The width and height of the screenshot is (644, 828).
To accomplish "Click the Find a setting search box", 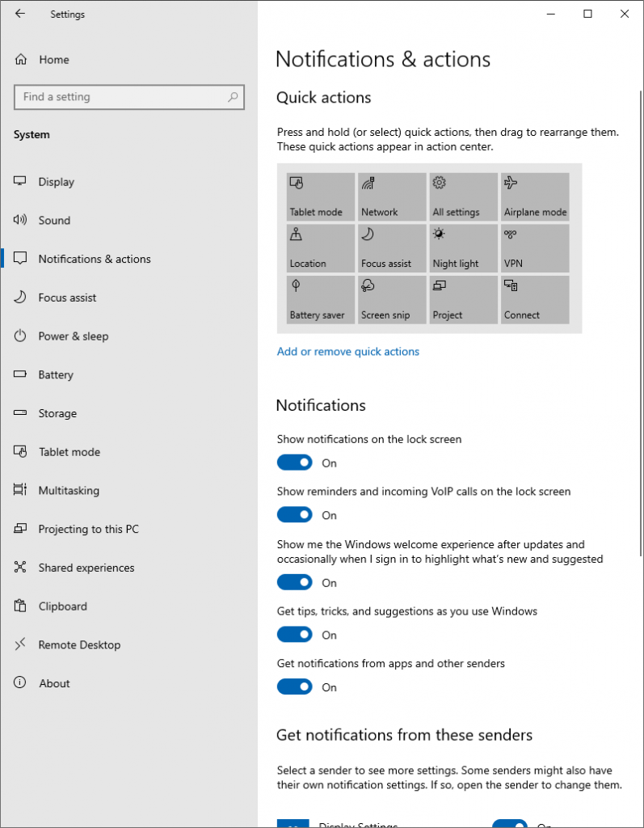I will (129, 97).
